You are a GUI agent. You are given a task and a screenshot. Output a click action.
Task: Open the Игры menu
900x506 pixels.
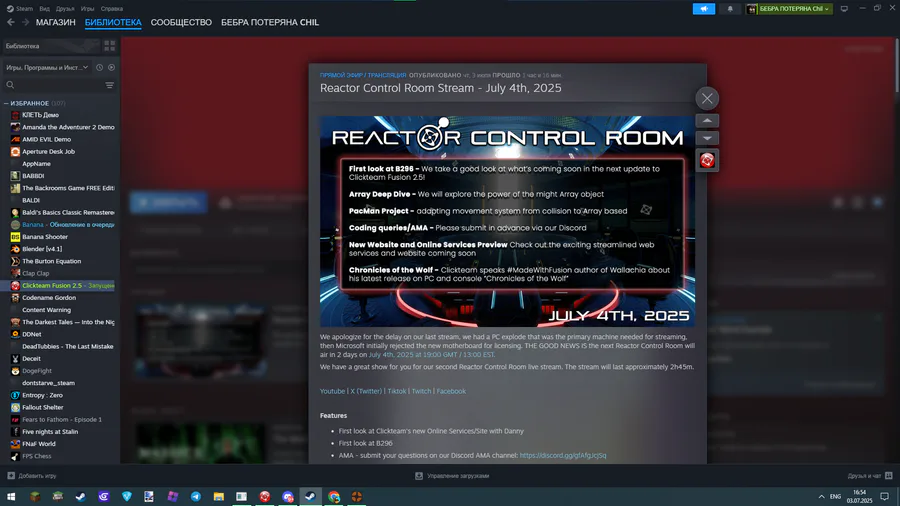point(87,9)
